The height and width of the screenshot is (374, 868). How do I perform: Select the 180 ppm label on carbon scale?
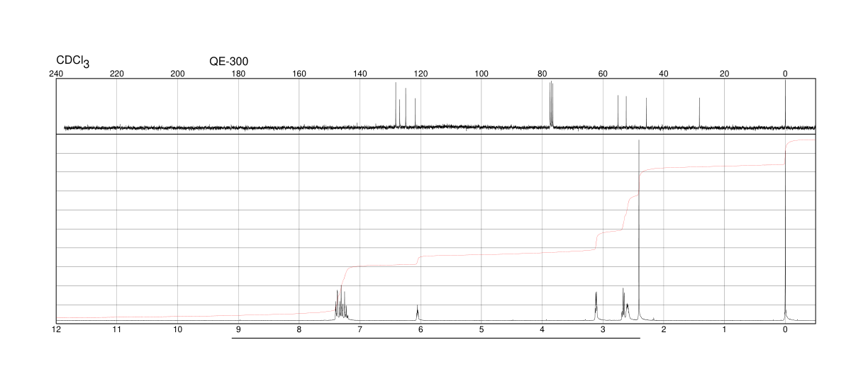pos(238,74)
